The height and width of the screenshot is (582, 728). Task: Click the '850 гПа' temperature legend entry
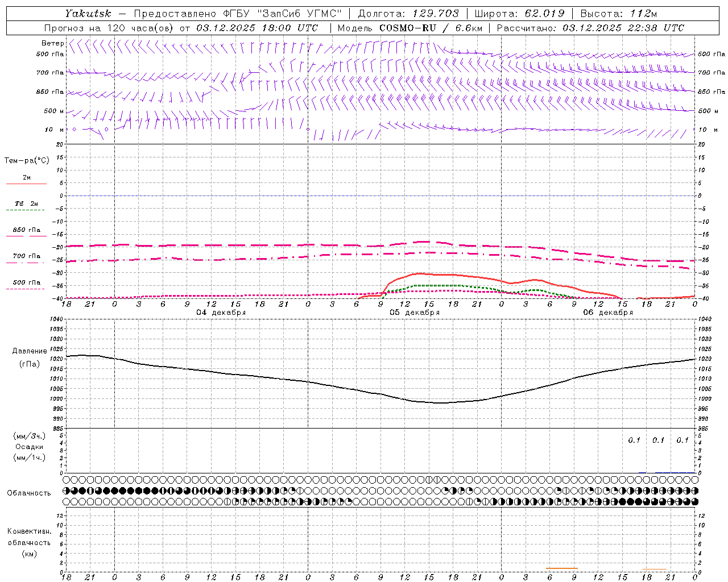click(27, 230)
